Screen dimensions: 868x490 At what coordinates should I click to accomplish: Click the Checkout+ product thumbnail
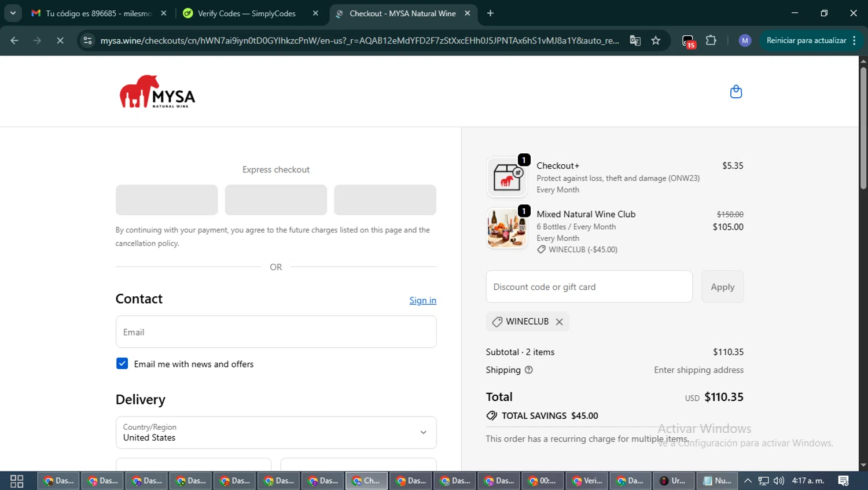click(507, 177)
